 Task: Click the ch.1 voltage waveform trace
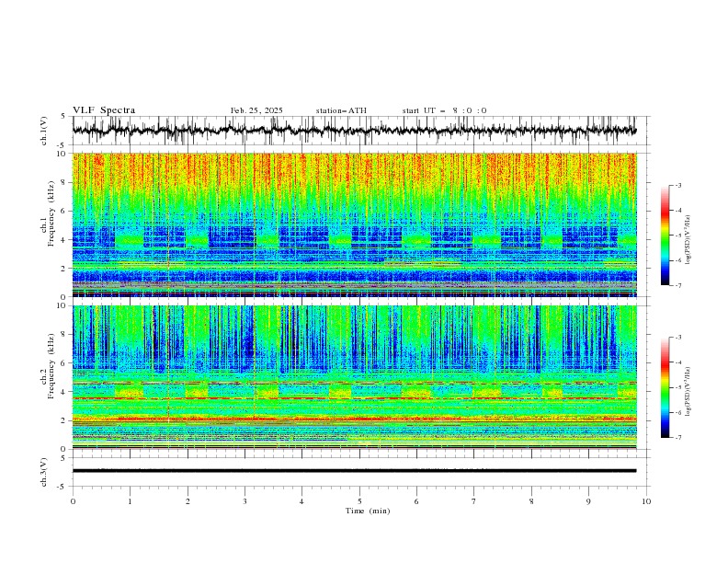pos(354,130)
